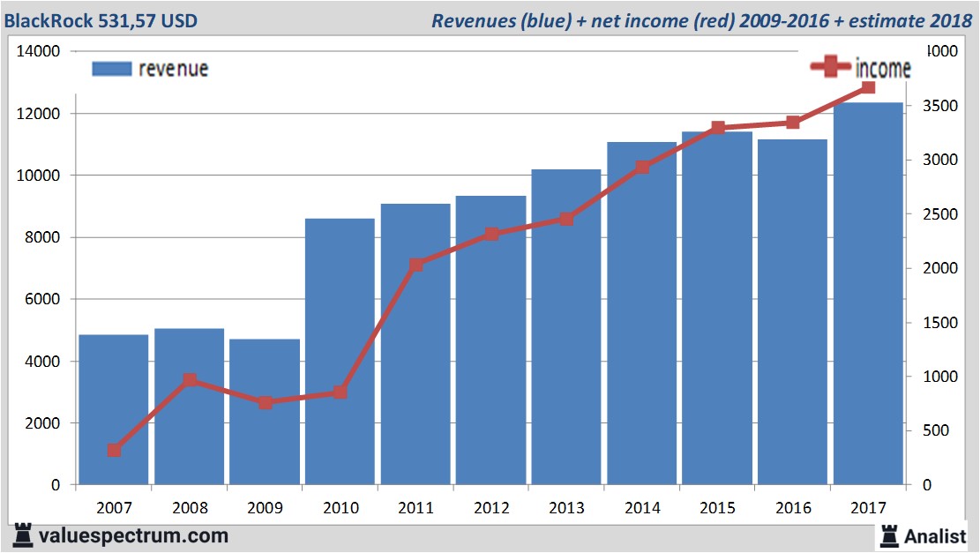This screenshot has height=553, width=980.
Task: Click the 4000 left axis value
Action: (x=42, y=361)
